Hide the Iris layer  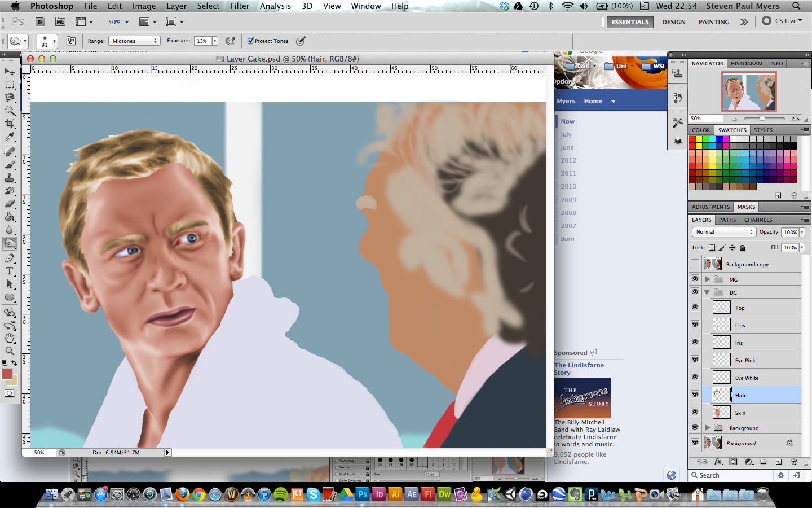point(695,342)
